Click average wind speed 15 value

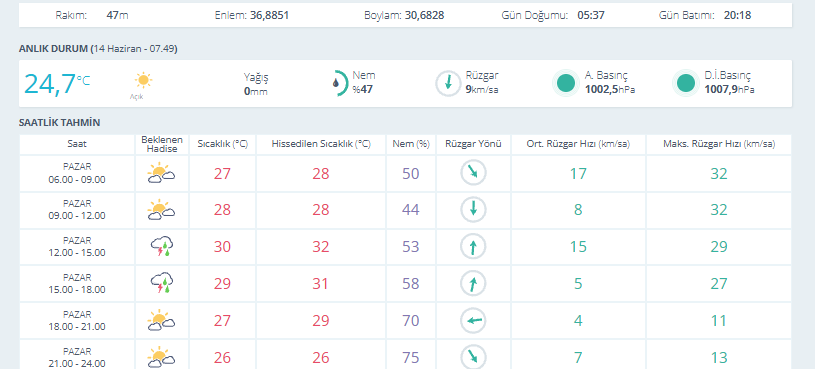[578, 247]
